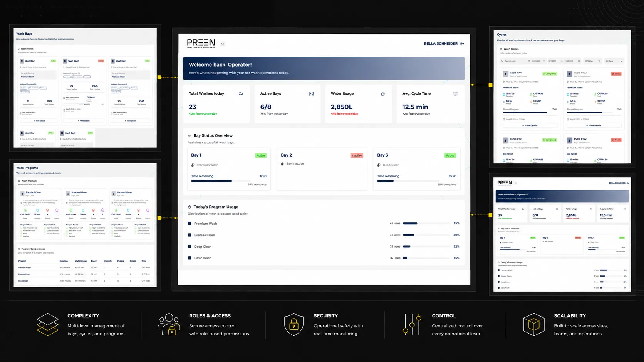Image resolution: width=644 pixels, height=362 pixels.
Task: Click View Details on the Wash Bay 1 card
Action: pos(39,121)
